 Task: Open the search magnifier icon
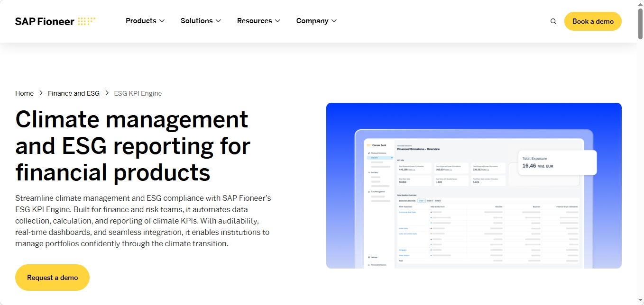(x=553, y=21)
